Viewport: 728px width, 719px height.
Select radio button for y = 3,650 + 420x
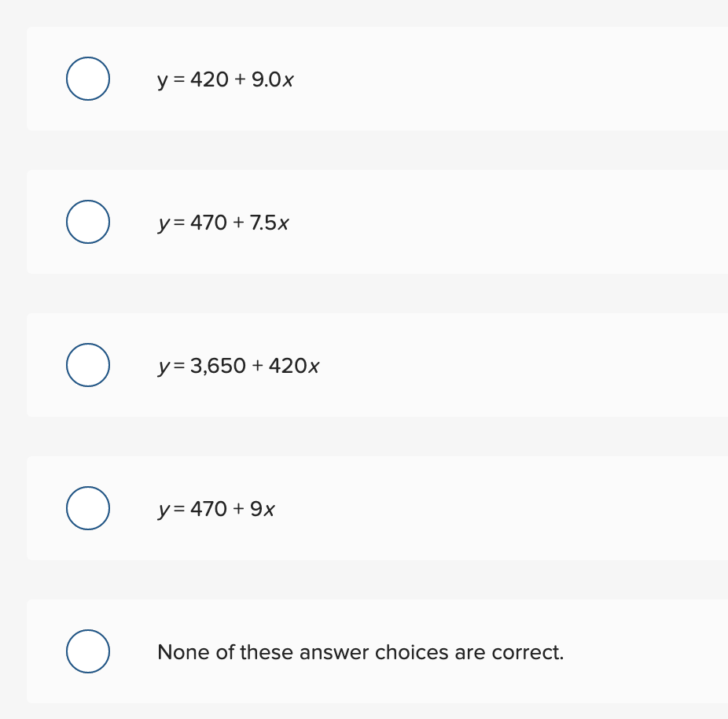(88, 364)
